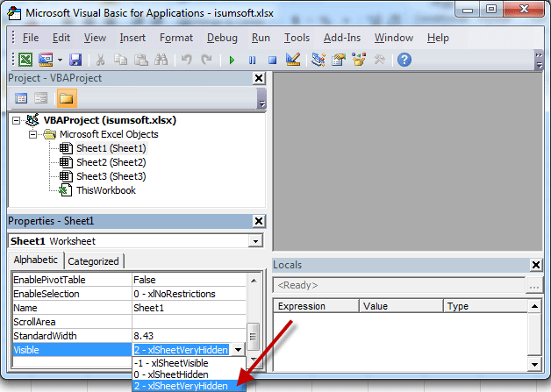Toggle Folders button in Project panel
The height and width of the screenshot is (392, 551).
(x=67, y=98)
